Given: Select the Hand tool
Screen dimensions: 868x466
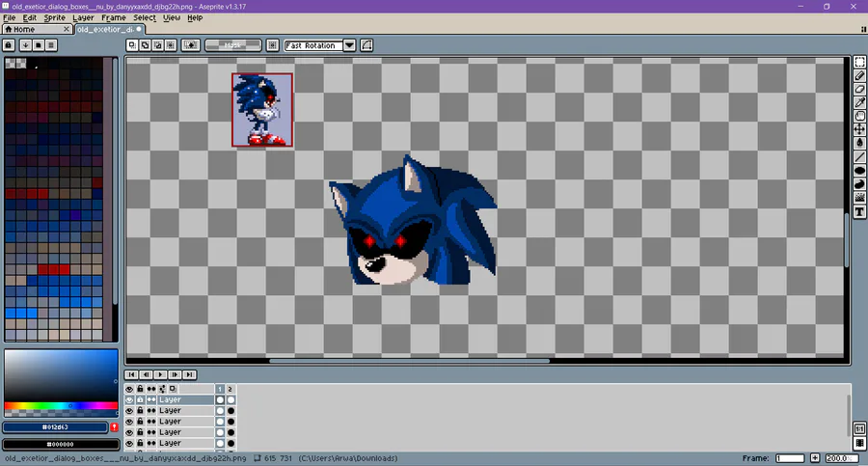Looking at the screenshot, I should point(859,116).
